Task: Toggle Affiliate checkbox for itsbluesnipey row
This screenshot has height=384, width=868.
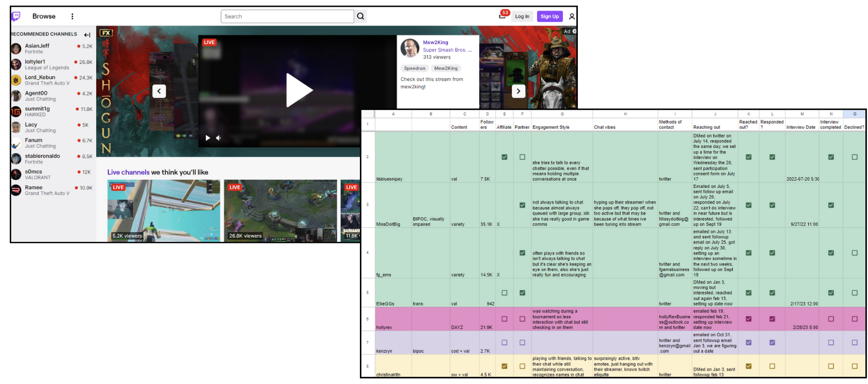Action: click(504, 157)
